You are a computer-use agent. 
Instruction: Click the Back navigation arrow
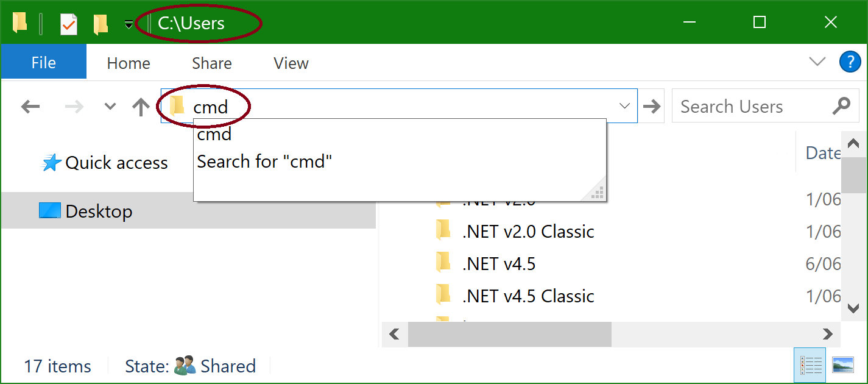click(30, 107)
